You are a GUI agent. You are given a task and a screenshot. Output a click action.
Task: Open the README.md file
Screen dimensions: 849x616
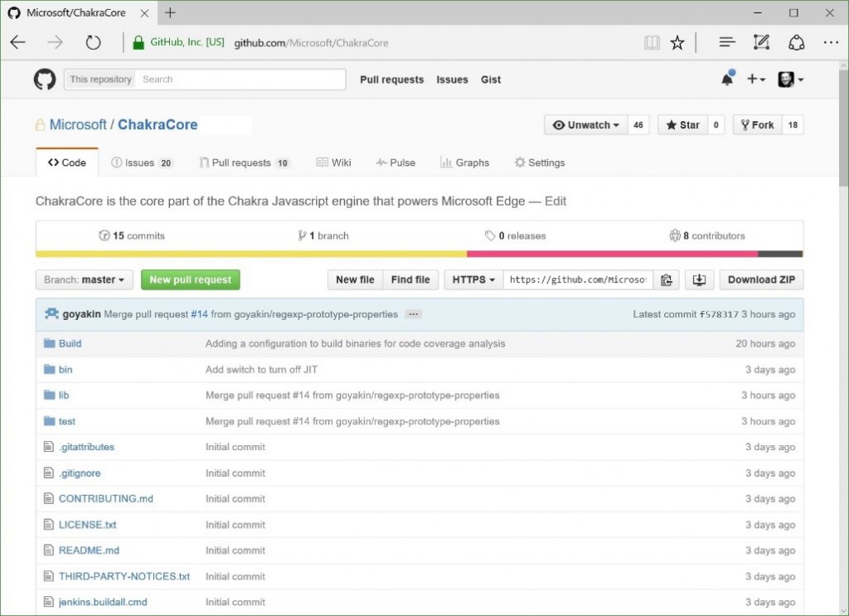point(89,550)
